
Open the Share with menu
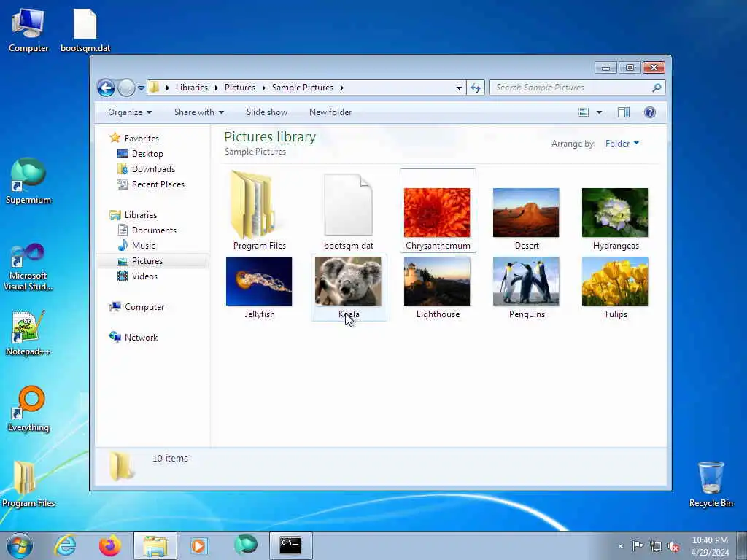coord(198,112)
